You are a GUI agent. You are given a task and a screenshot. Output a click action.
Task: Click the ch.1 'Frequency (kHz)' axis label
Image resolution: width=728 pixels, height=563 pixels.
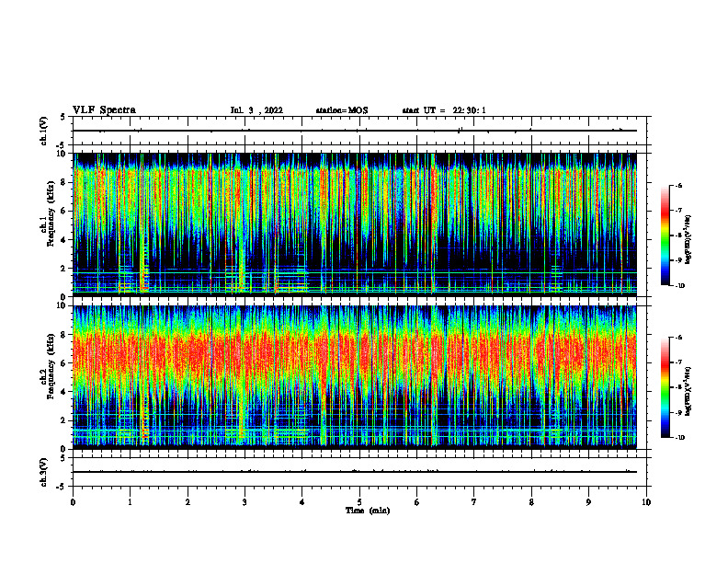[51, 215]
